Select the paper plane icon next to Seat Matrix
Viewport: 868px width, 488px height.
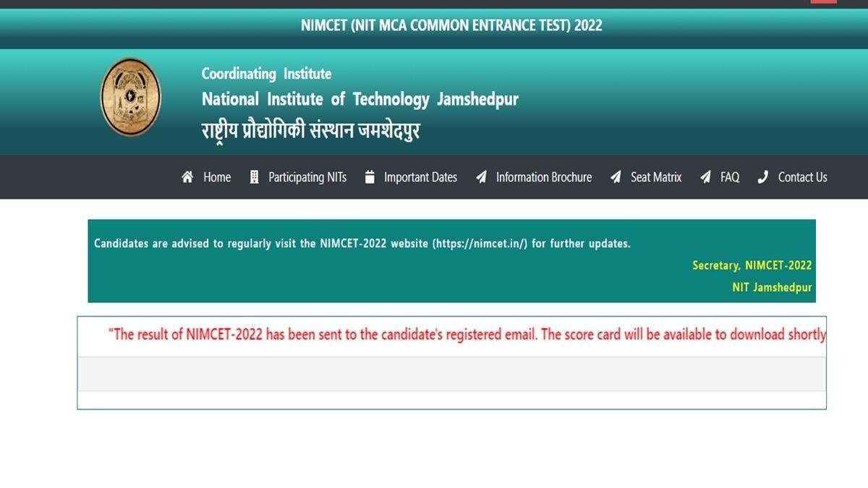click(x=616, y=176)
